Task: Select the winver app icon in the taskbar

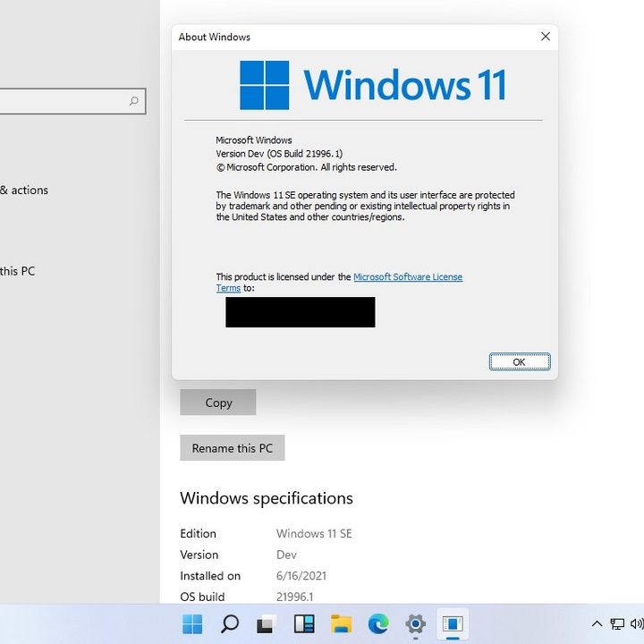Action: coord(453,624)
